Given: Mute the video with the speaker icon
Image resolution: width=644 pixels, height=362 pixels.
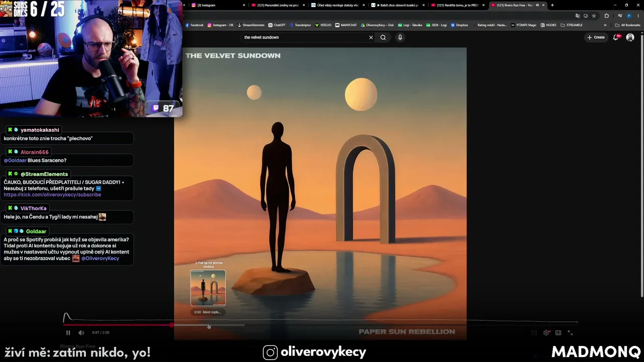Looking at the screenshot, I should coord(81,332).
